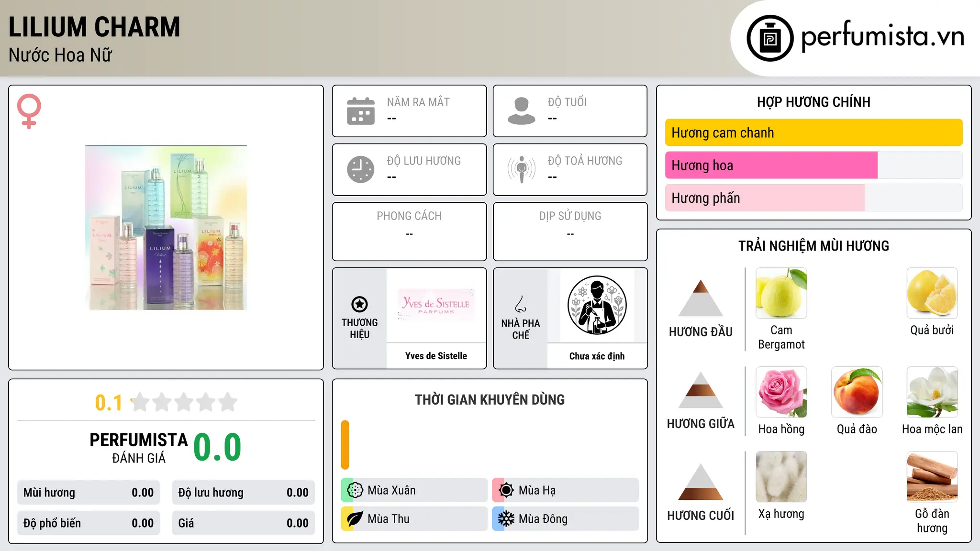The image size is (980, 551).
Task: Click the Thương hiệu label
Action: (x=359, y=328)
